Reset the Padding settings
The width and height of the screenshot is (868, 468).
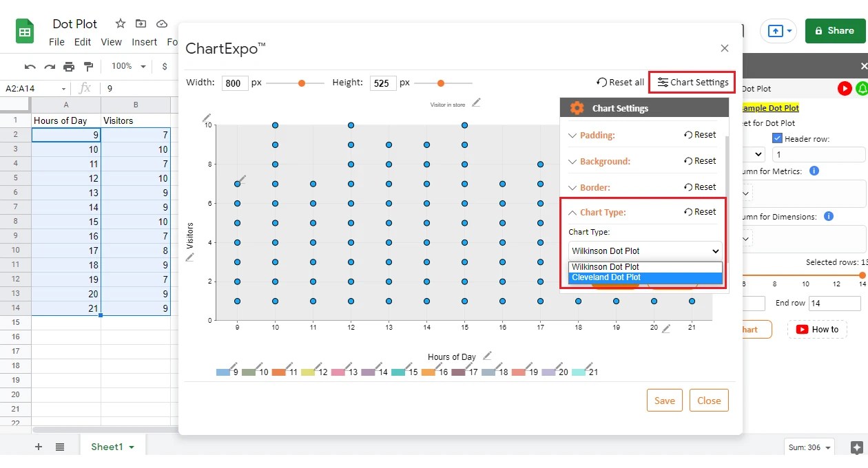tap(700, 135)
